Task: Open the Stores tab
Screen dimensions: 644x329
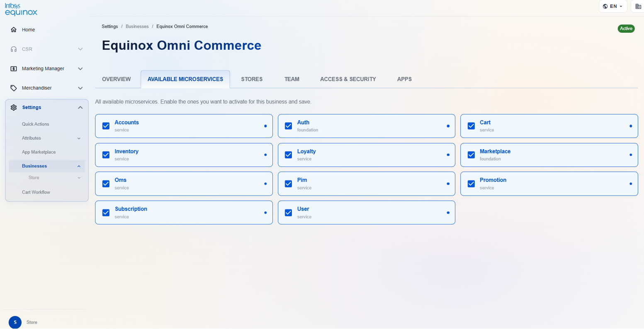Action: 252,79
